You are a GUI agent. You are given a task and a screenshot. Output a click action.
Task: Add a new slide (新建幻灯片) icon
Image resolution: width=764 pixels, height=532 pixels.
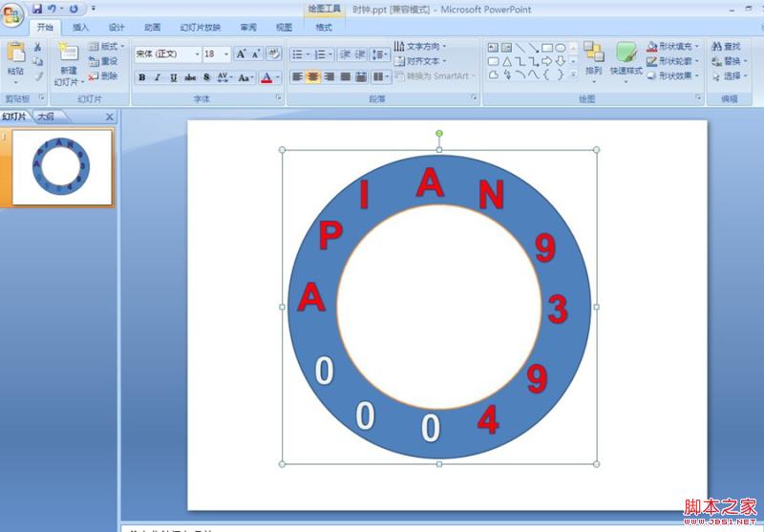click(68, 53)
